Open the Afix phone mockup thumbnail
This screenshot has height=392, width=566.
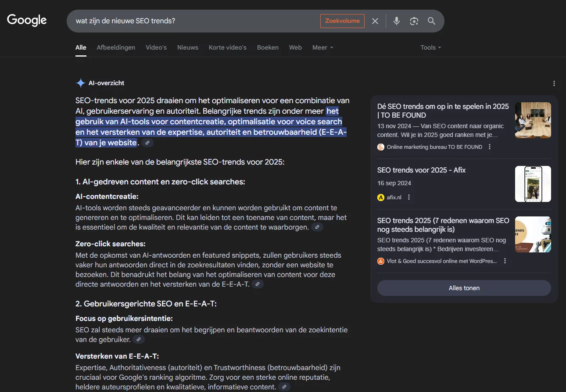(x=533, y=184)
